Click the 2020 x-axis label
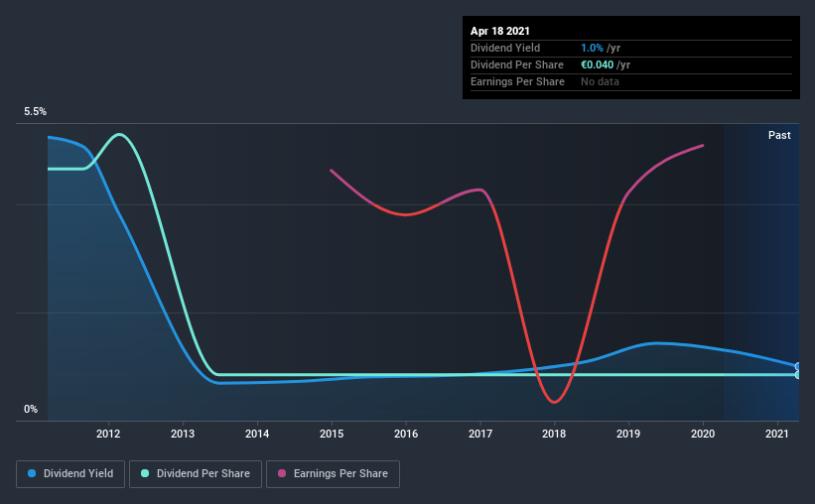This screenshot has height=504, width=815. point(703,434)
